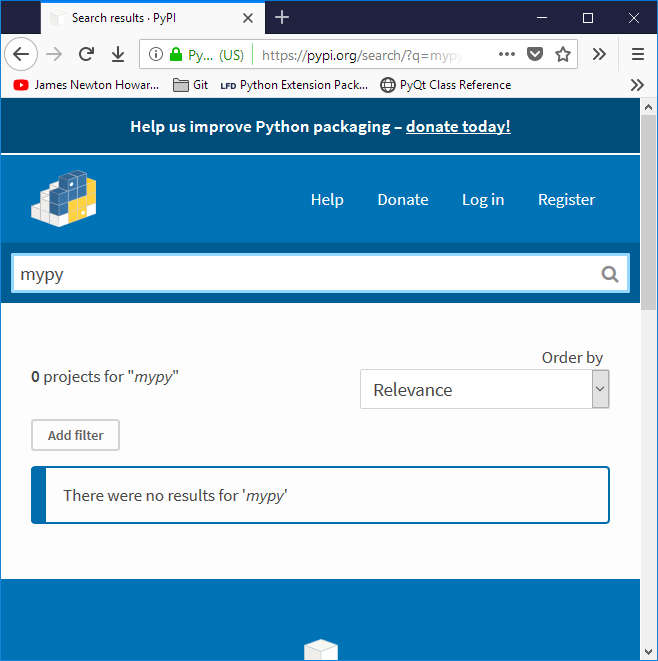Open the Order by Relevance dropdown
This screenshot has width=658, height=661.
coord(484,390)
